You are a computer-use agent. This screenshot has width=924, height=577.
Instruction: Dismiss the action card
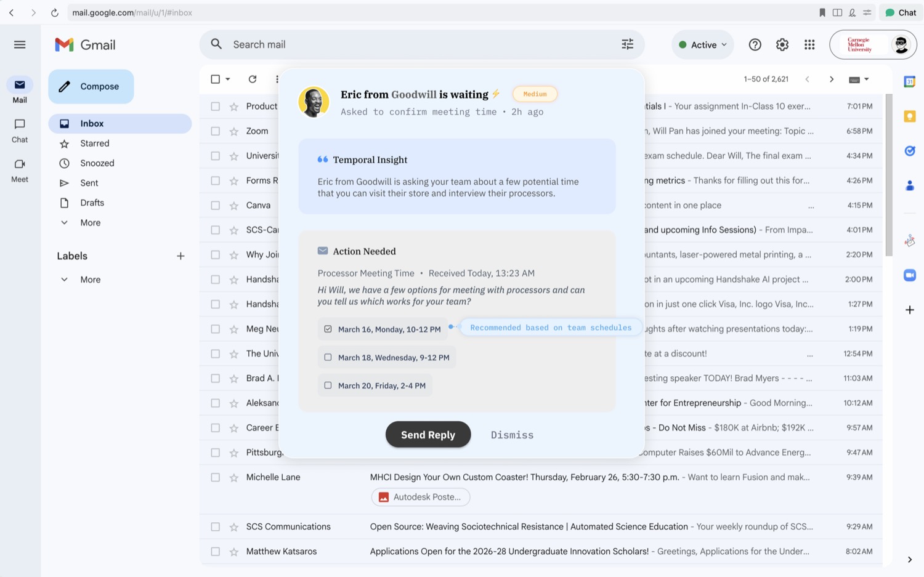[x=512, y=435]
